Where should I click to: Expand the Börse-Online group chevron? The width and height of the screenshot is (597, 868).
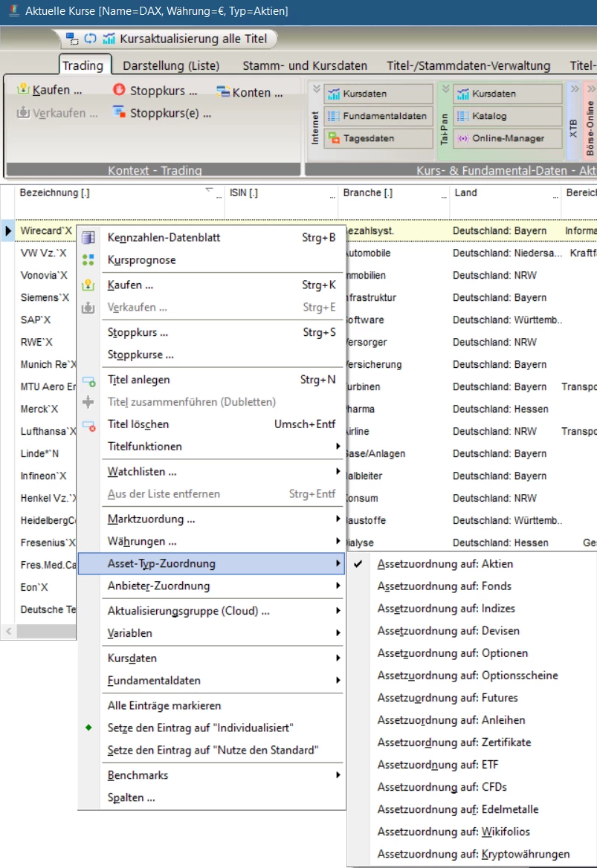click(x=591, y=88)
